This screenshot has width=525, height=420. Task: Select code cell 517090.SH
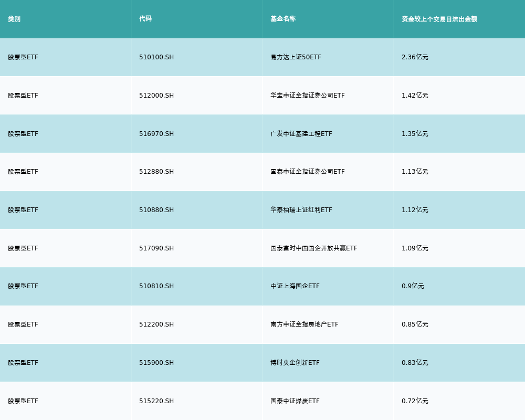point(156,248)
